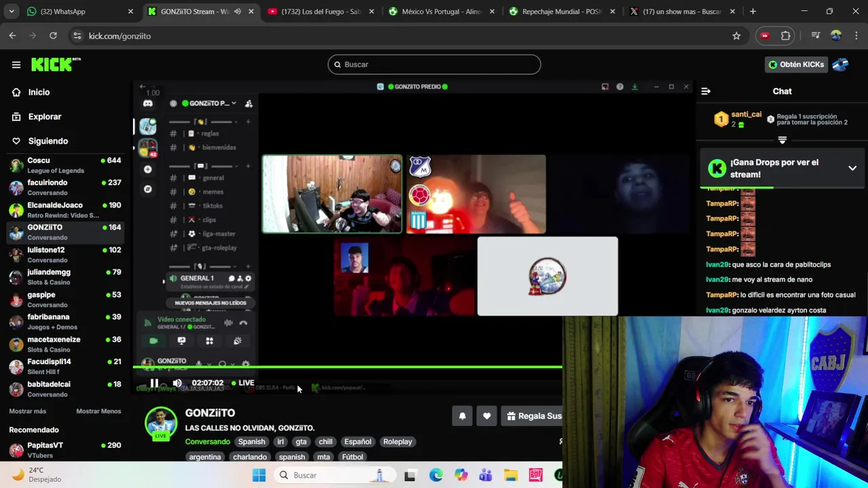Switch to the X 'un show mas' tab

pyautogui.click(x=682, y=12)
